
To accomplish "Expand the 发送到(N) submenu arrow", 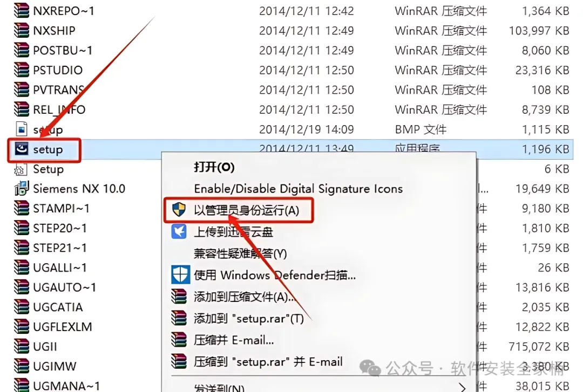I will pyautogui.click(x=462, y=387).
